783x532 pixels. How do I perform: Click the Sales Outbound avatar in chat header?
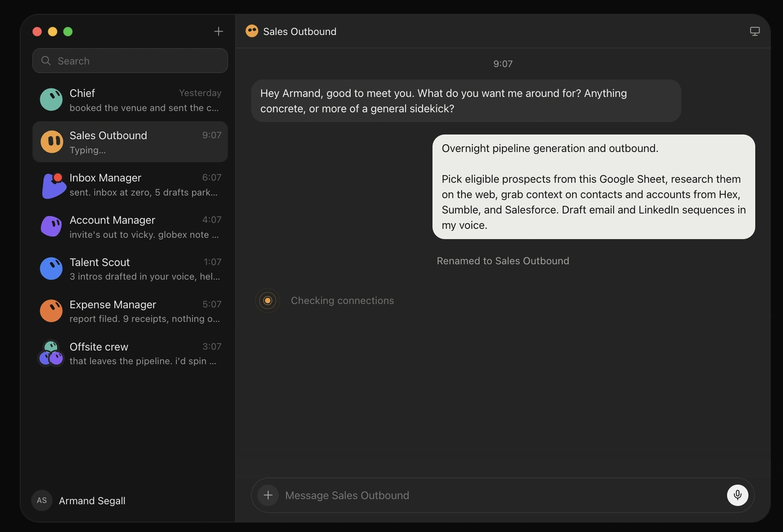pos(252,31)
